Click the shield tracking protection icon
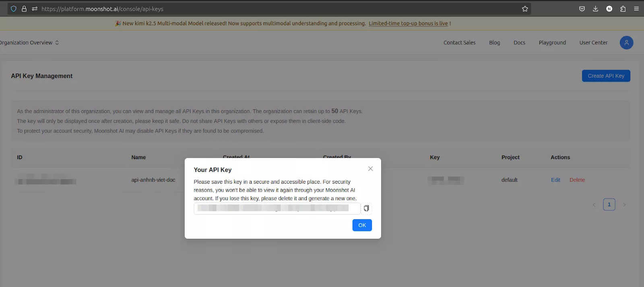 pos(14,9)
